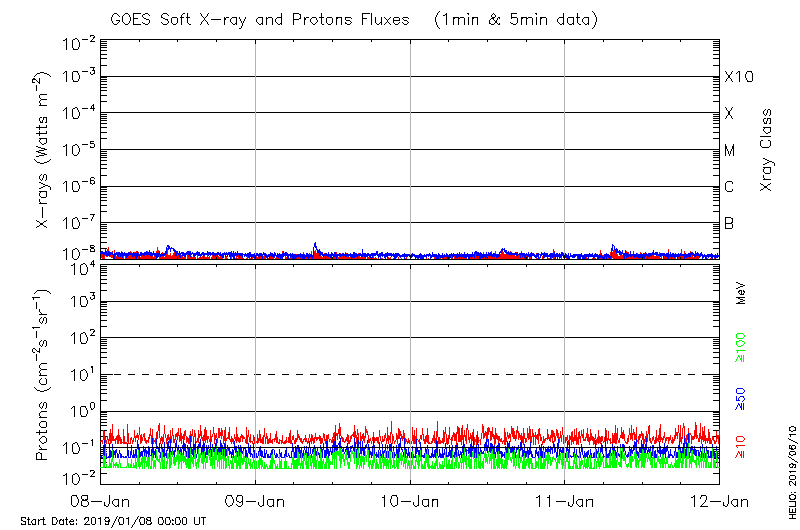The height and width of the screenshot is (530, 800).
Task: Select the 09-Jan date label on x-axis
Action: click(x=255, y=499)
